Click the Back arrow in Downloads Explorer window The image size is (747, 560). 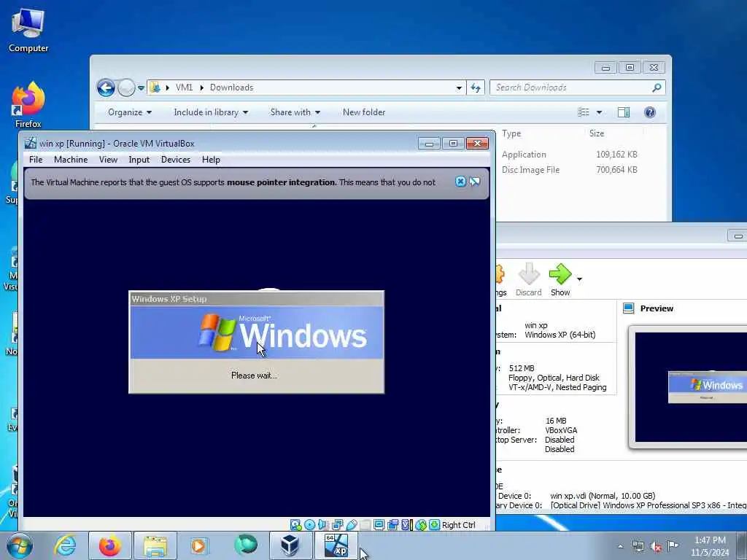tap(106, 87)
